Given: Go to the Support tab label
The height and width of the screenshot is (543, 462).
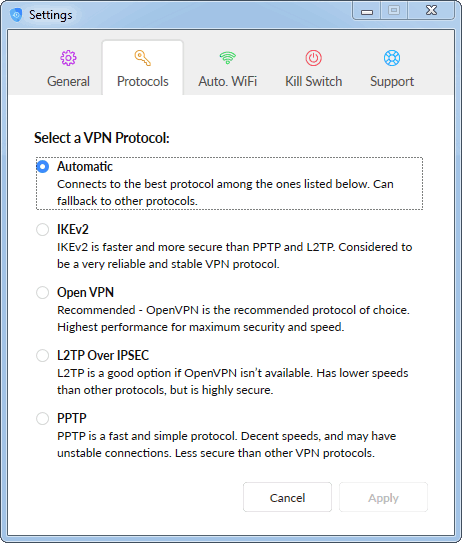Looking at the screenshot, I should point(392,81).
